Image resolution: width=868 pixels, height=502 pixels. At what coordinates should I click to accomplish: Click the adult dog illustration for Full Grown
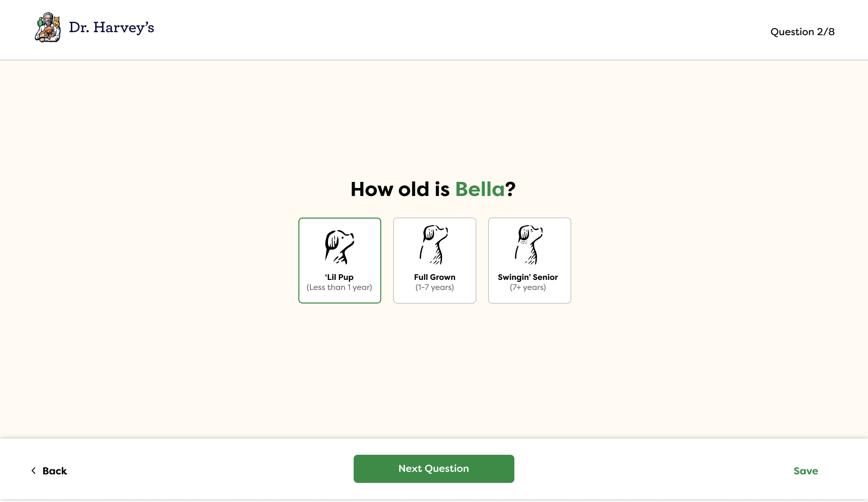(x=435, y=245)
